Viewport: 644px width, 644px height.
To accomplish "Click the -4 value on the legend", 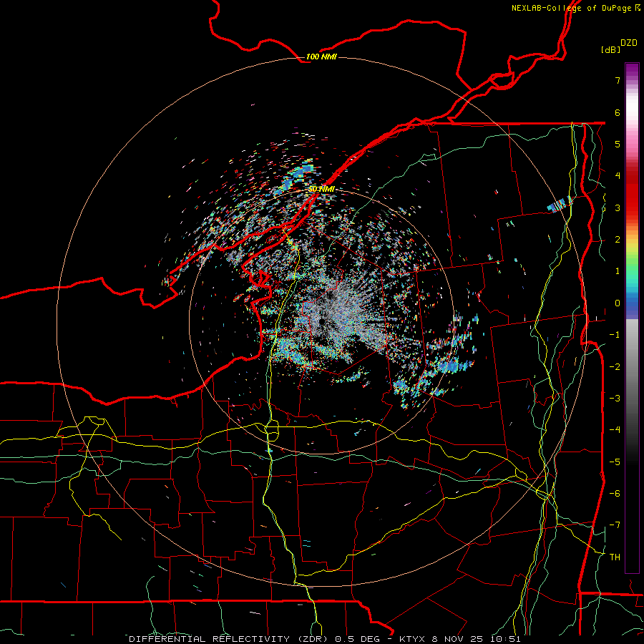I will (615, 430).
